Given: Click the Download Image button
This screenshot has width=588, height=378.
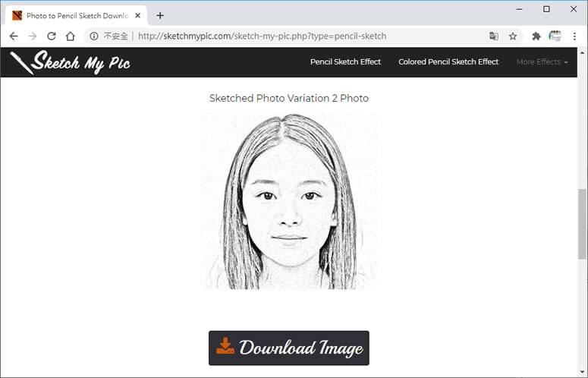Looking at the screenshot, I should point(289,348).
